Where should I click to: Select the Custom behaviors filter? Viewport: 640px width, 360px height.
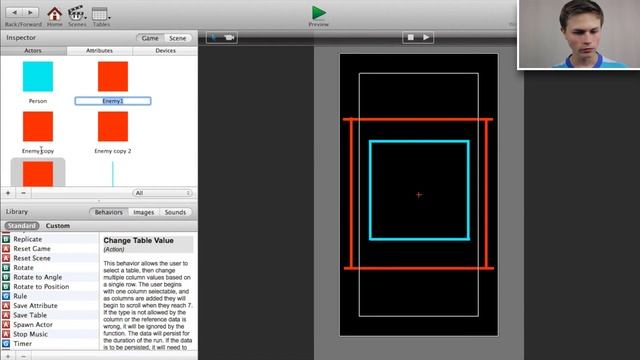point(58,226)
